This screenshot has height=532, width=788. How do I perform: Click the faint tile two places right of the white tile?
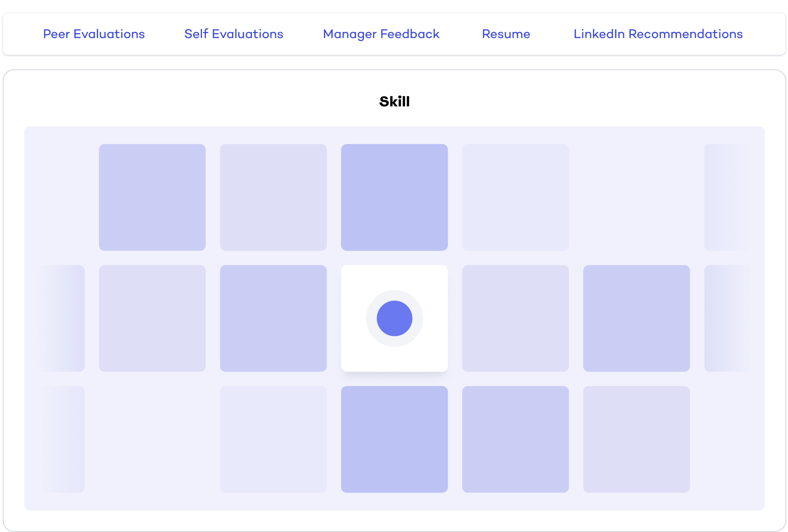(x=636, y=318)
